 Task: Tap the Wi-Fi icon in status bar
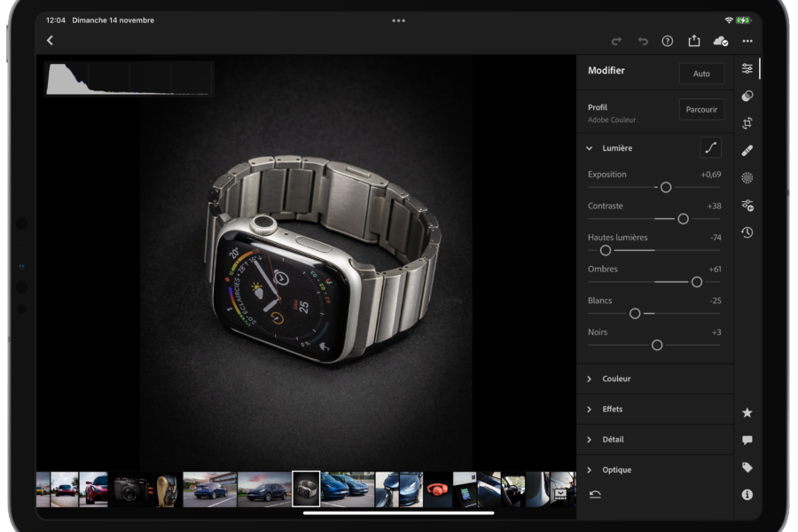729,20
